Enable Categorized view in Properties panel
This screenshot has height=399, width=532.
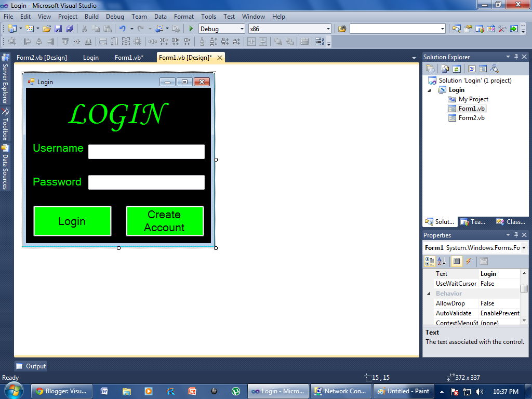[x=430, y=261]
